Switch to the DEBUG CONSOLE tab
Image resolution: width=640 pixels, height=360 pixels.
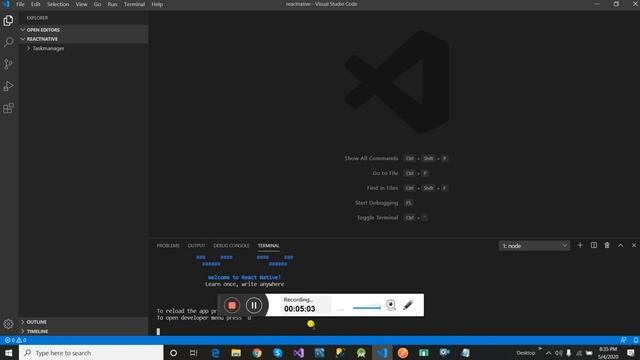click(231, 246)
